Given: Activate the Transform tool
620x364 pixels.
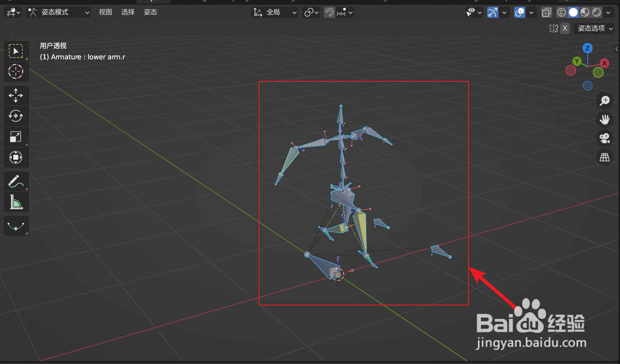Looking at the screenshot, I should pyautogui.click(x=16, y=157).
